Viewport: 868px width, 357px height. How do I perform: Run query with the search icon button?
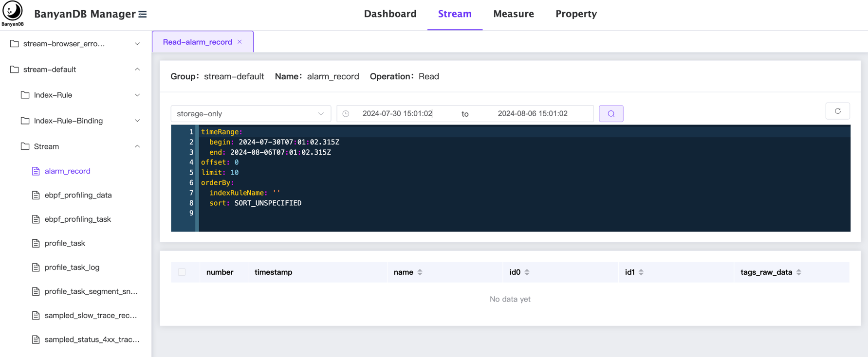click(x=611, y=114)
